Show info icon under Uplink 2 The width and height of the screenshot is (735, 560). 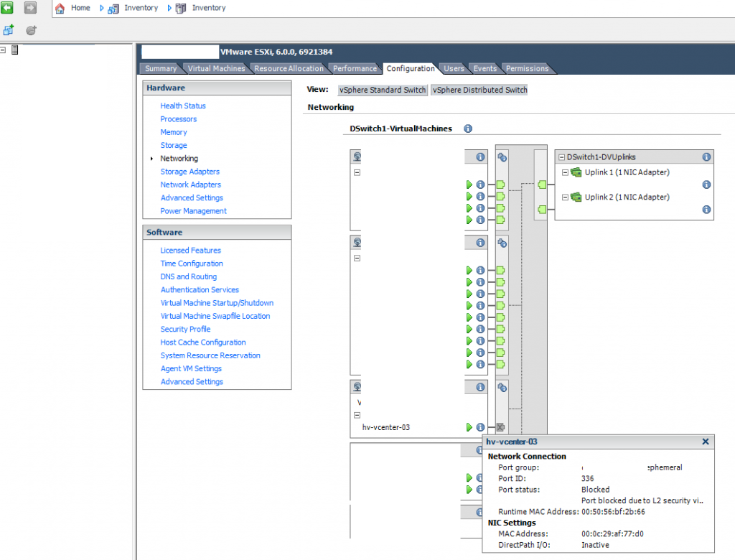[x=706, y=210]
